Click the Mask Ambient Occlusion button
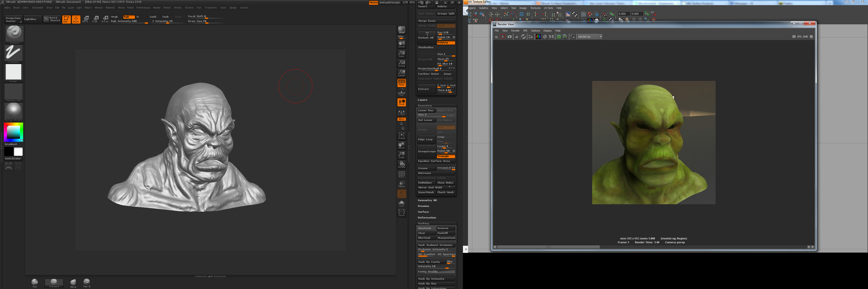The width and height of the screenshot is (868, 289). pos(436,245)
